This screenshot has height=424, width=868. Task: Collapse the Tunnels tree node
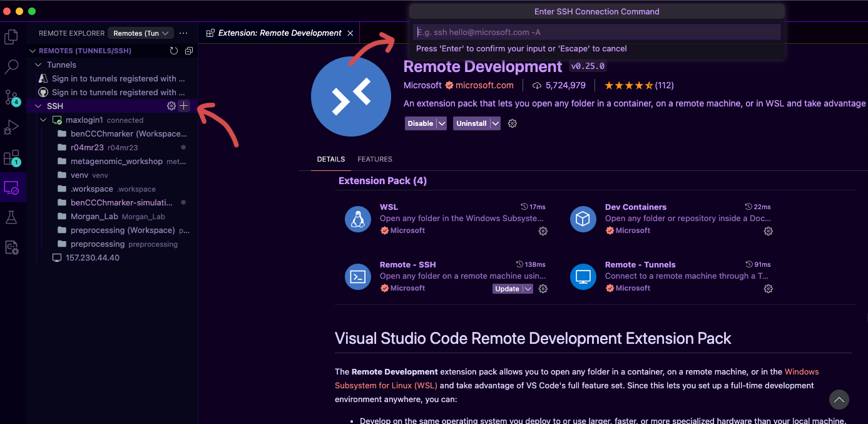pyautogui.click(x=39, y=65)
